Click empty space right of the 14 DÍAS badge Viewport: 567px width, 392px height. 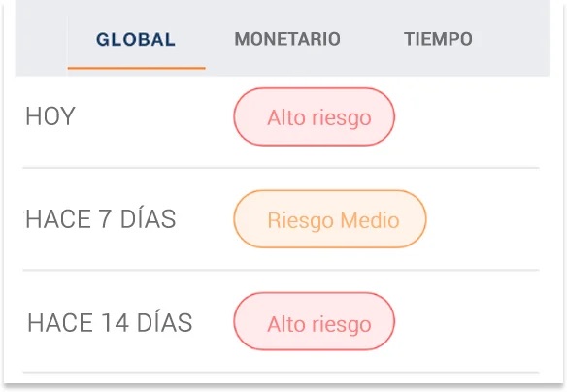click(467, 321)
